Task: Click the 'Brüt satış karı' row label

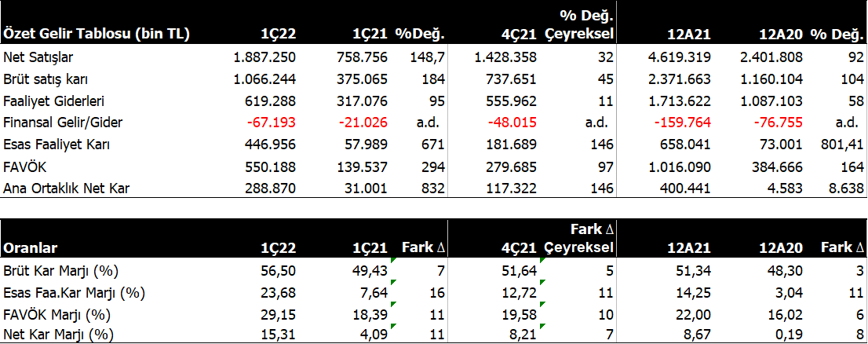Action: click(46, 79)
